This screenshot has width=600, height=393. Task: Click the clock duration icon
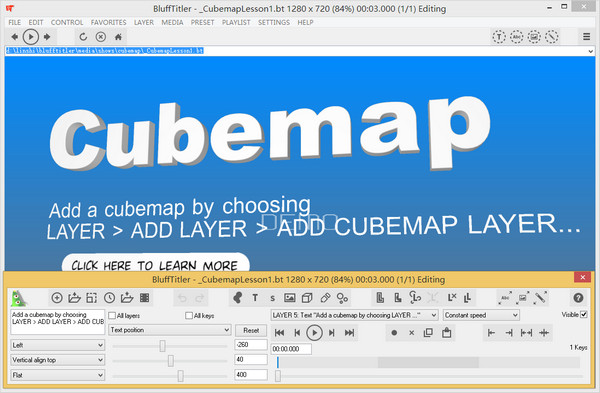tap(109, 298)
